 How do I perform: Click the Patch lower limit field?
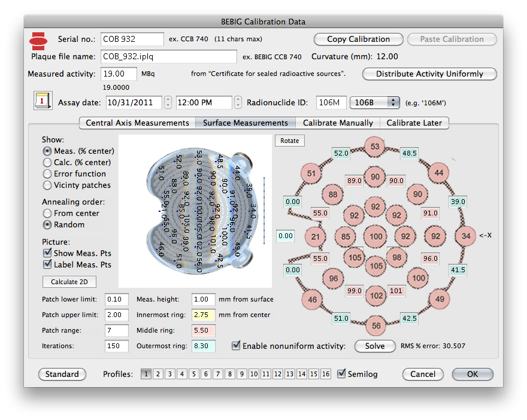117,300
